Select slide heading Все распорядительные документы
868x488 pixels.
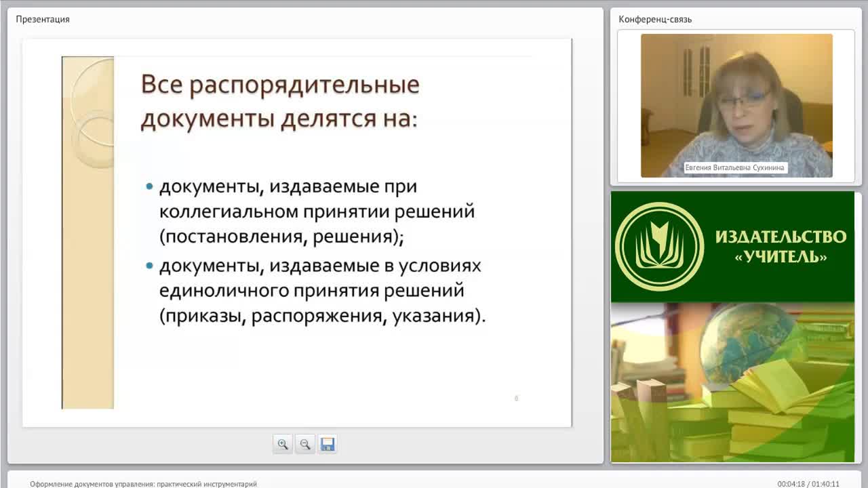point(280,102)
